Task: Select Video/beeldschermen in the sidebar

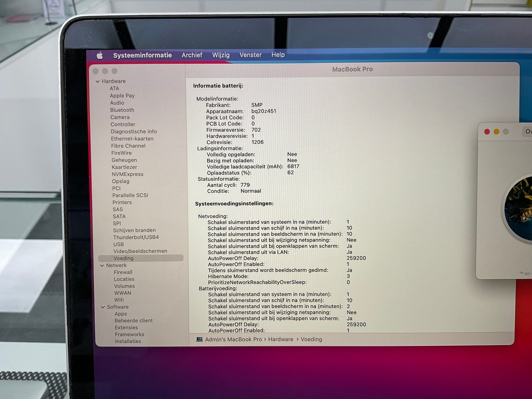Action: [140, 251]
